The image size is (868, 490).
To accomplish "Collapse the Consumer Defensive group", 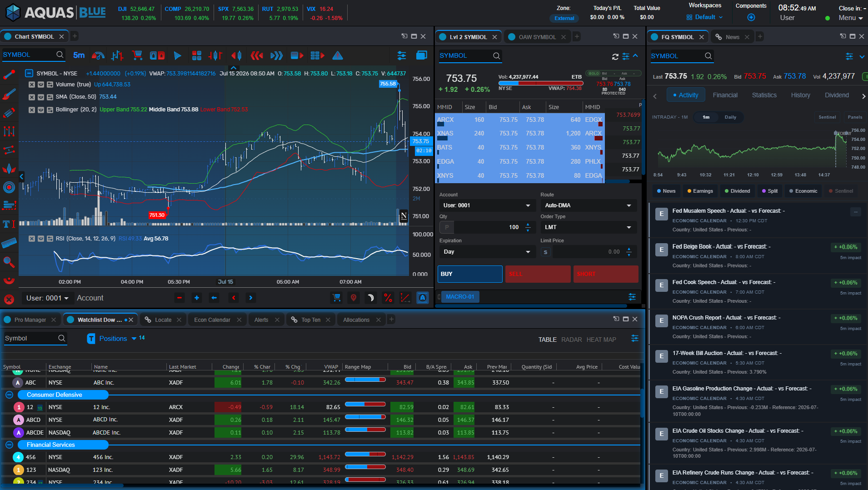I will 9,395.
